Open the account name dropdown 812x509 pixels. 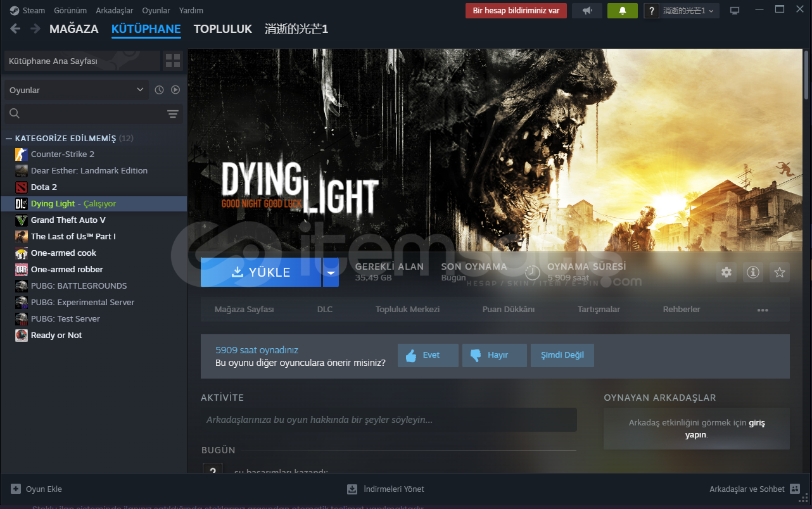[x=688, y=11]
